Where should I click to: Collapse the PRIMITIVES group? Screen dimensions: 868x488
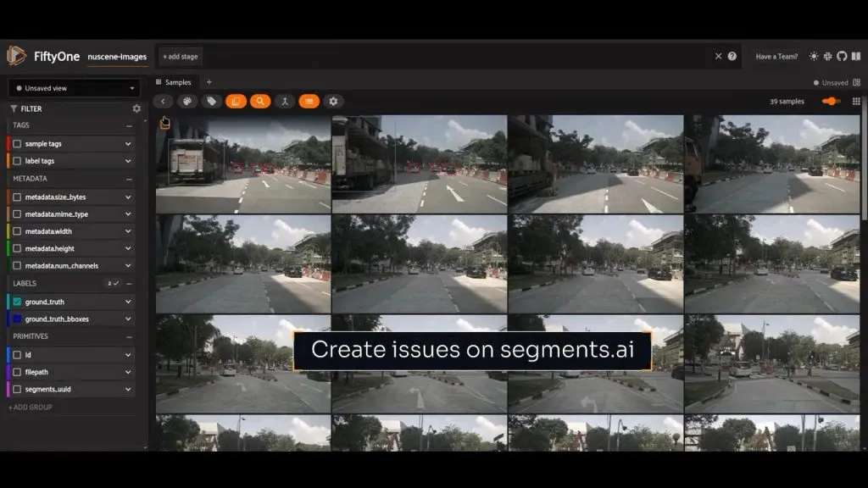point(129,337)
